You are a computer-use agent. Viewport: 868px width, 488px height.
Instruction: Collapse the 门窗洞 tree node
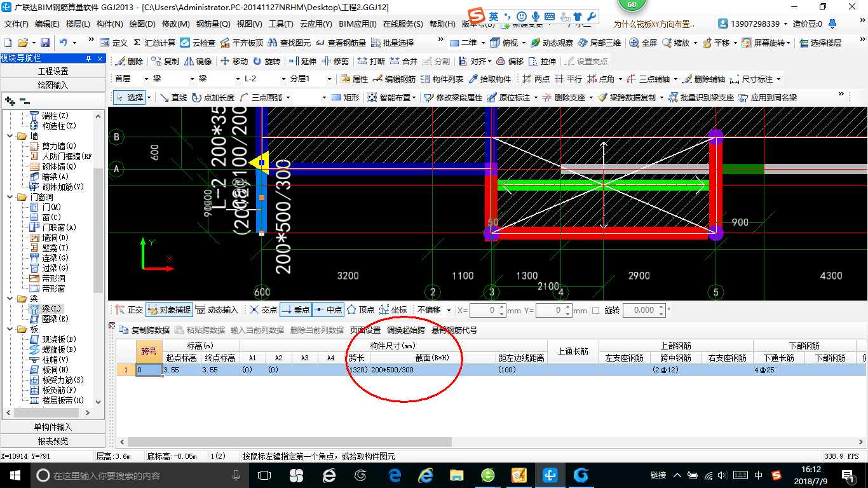point(10,197)
